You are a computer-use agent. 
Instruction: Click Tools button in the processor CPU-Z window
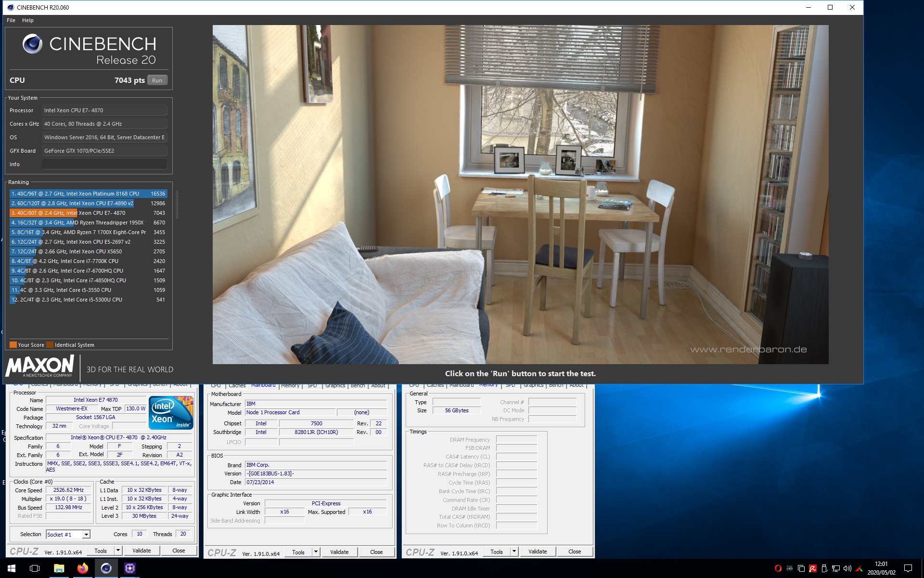coord(101,551)
